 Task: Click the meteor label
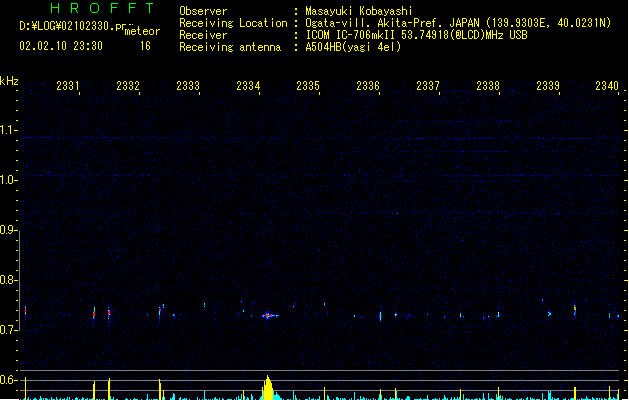click(x=142, y=31)
